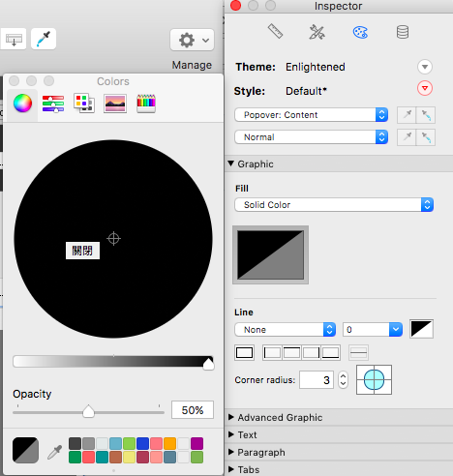Open the database data inspector icon
The image size is (453, 476).
[403, 32]
